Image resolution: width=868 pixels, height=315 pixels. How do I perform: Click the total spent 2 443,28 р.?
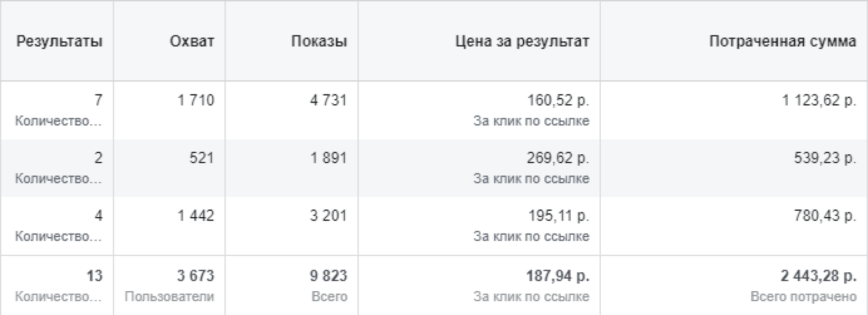(x=818, y=276)
